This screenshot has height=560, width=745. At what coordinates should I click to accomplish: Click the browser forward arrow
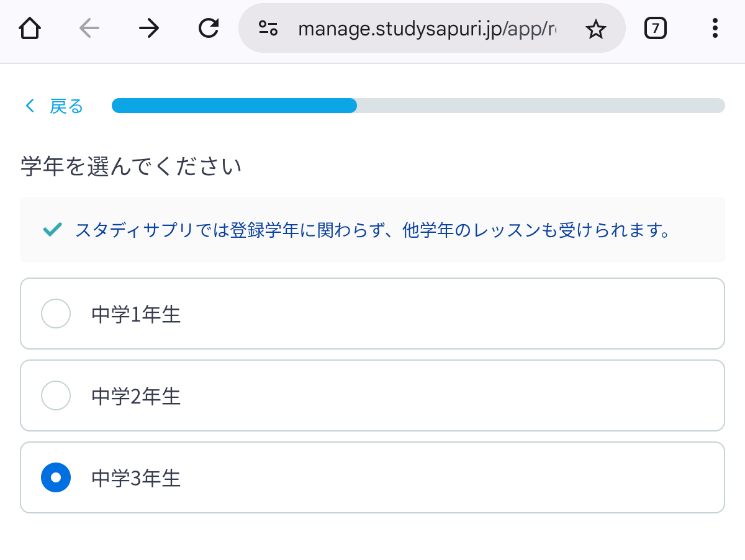(149, 29)
